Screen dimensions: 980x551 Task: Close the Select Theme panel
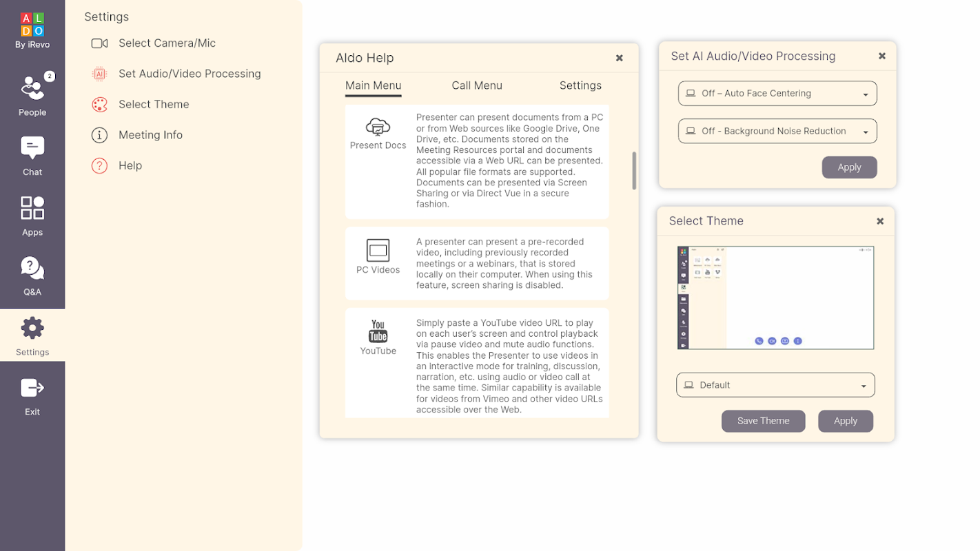[x=880, y=221]
